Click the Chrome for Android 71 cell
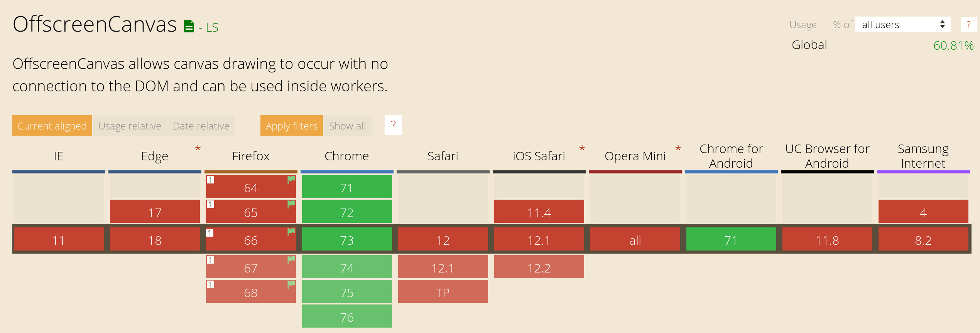The image size is (980, 333). pyautogui.click(x=731, y=239)
